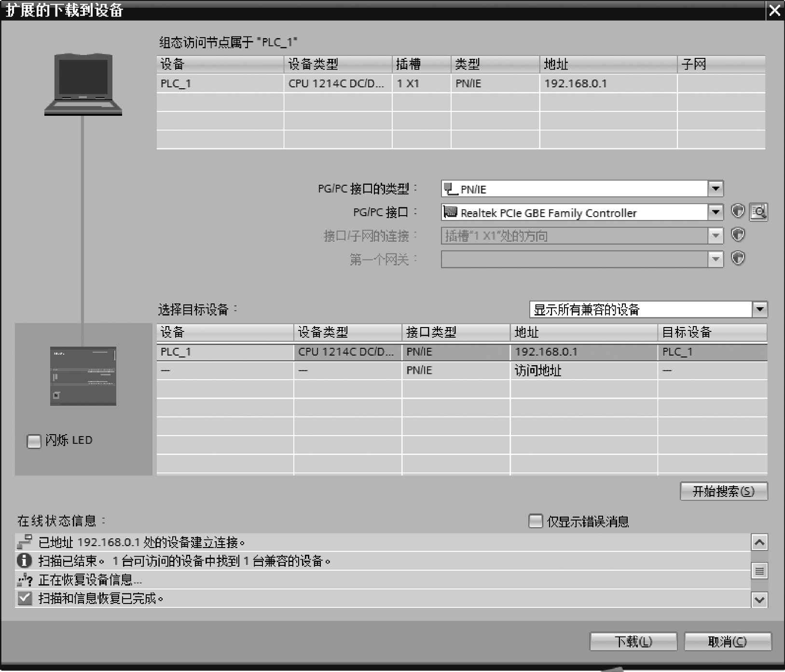Click the PLC device image
The width and height of the screenshot is (785, 672).
click(x=83, y=376)
